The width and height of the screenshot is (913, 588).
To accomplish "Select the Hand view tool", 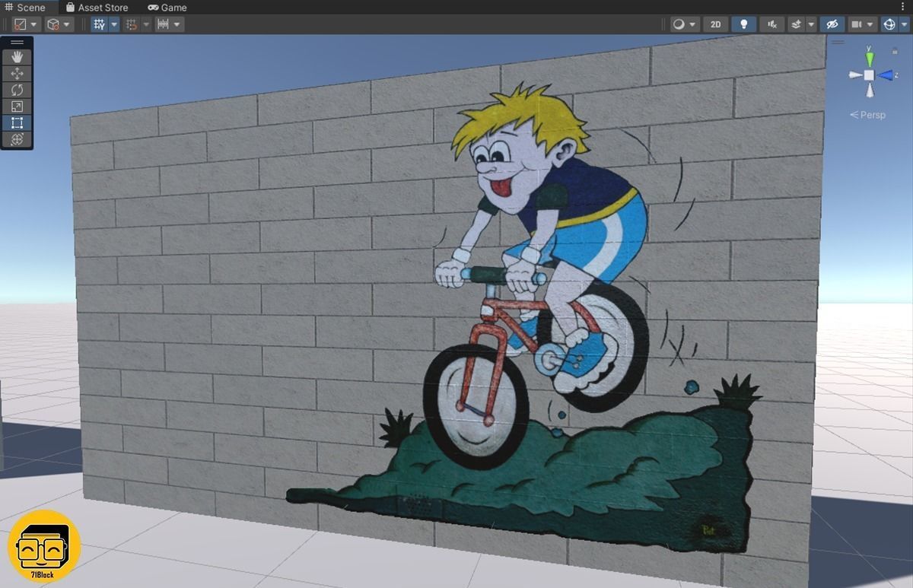I will [17, 57].
